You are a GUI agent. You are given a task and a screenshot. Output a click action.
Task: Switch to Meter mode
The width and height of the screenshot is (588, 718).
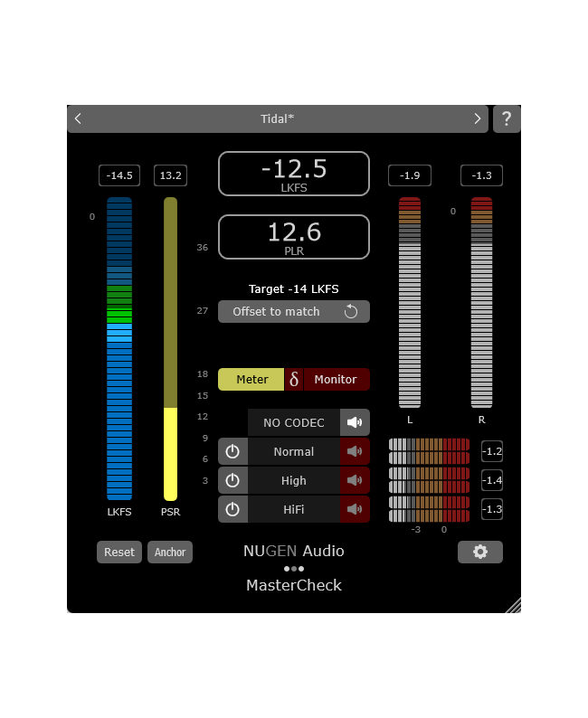[251, 379]
